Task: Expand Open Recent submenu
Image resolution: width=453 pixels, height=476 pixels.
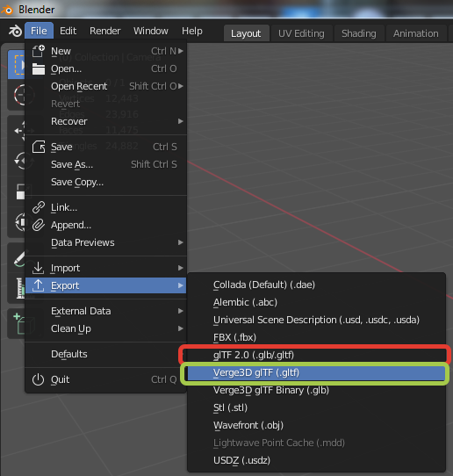Action: tap(105, 86)
